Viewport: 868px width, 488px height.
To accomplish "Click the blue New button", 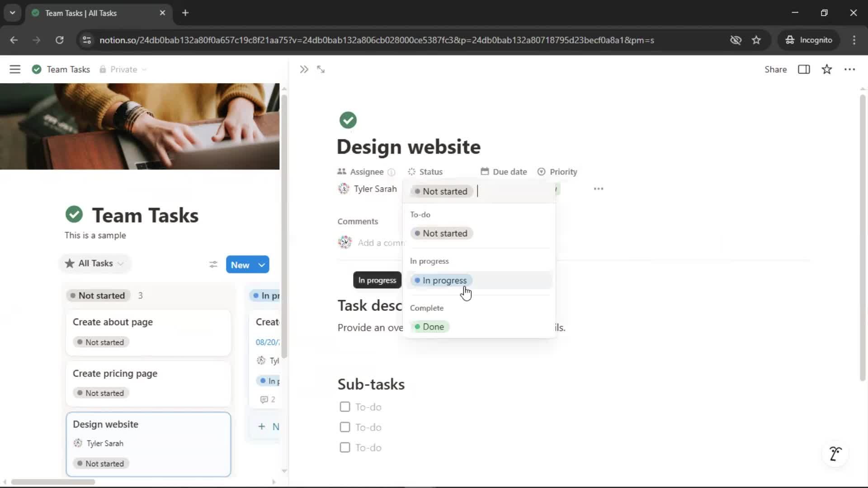I will pos(241,265).
